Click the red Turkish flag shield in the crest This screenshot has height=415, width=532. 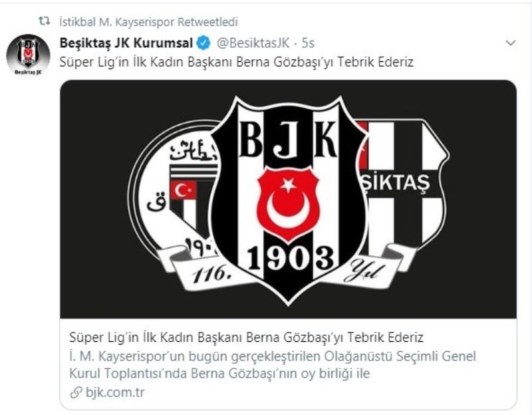tap(289, 204)
